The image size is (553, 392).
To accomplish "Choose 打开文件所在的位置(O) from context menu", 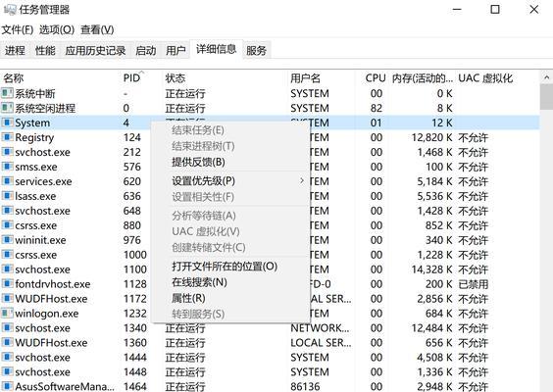I will [x=225, y=267].
